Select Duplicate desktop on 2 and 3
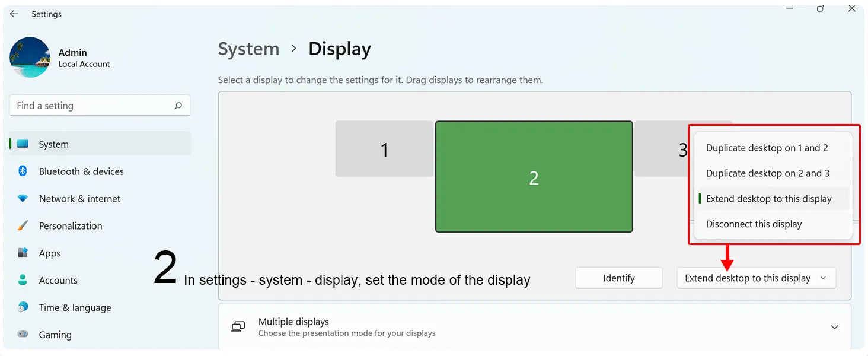The width and height of the screenshot is (868, 356). click(767, 173)
